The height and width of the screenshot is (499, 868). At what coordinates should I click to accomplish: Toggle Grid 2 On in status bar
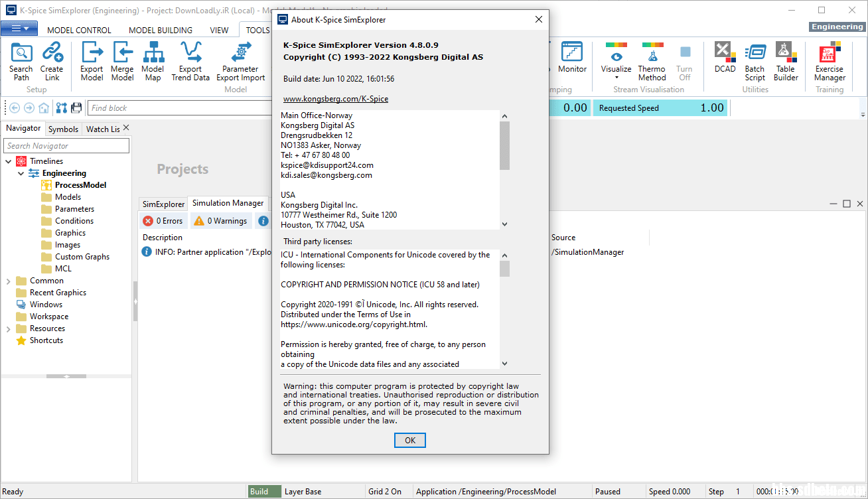point(385,492)
